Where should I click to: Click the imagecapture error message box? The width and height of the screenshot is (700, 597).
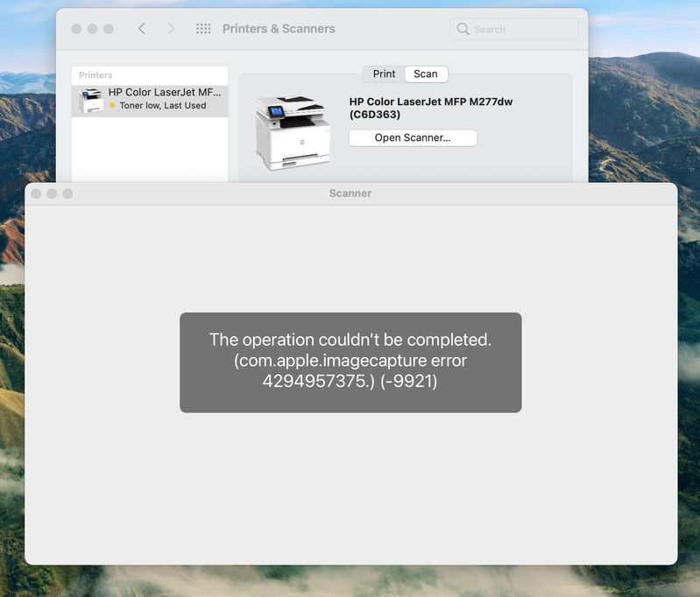350,362
